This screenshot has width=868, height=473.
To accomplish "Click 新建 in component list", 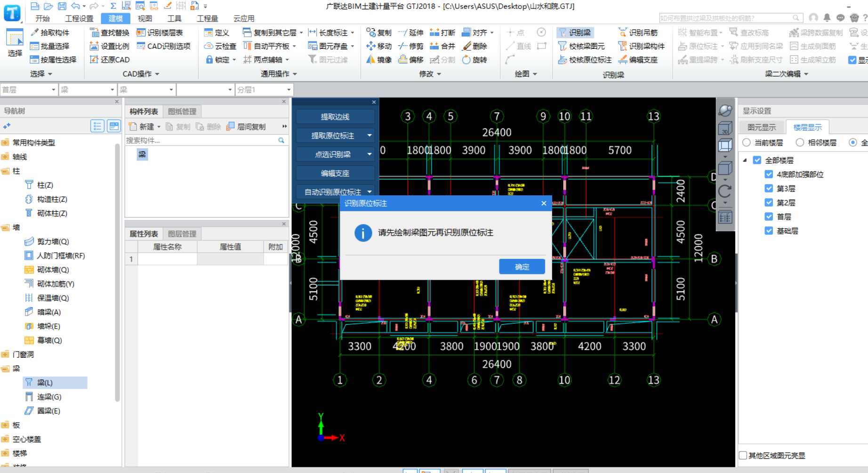I will pos(145,127).
